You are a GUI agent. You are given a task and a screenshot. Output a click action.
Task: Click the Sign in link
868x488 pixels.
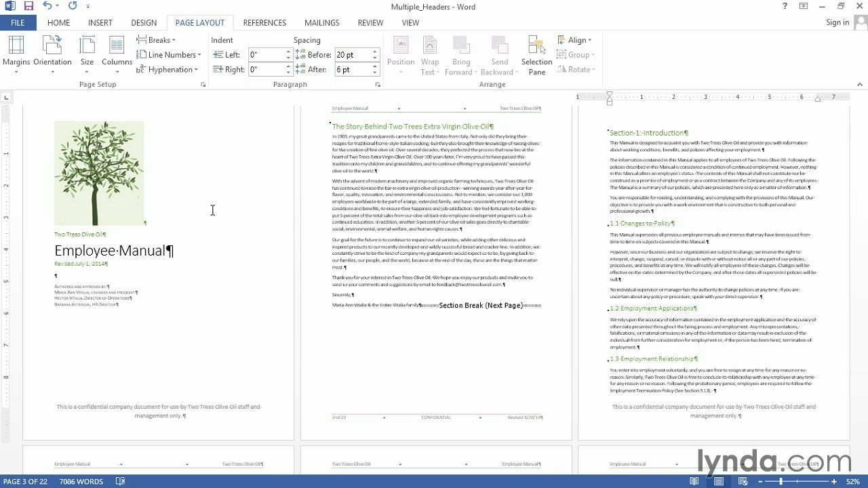837,22
